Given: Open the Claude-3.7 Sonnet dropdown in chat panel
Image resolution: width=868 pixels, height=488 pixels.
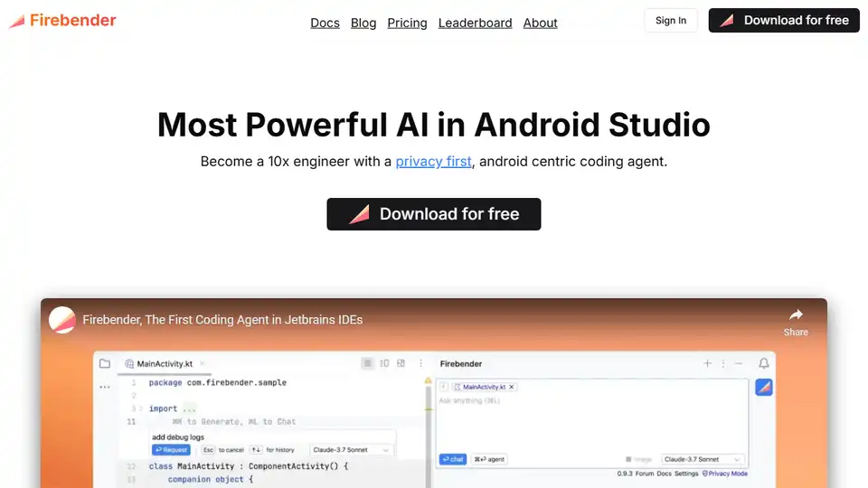Looking at the screenshot, I should (x=702, y=459).
